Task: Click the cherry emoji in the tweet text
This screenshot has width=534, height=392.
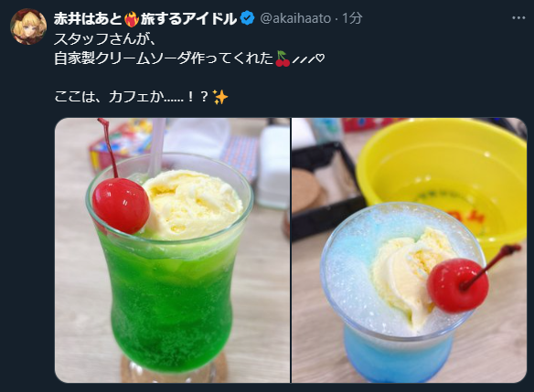Action: click(x=283, y=58)
